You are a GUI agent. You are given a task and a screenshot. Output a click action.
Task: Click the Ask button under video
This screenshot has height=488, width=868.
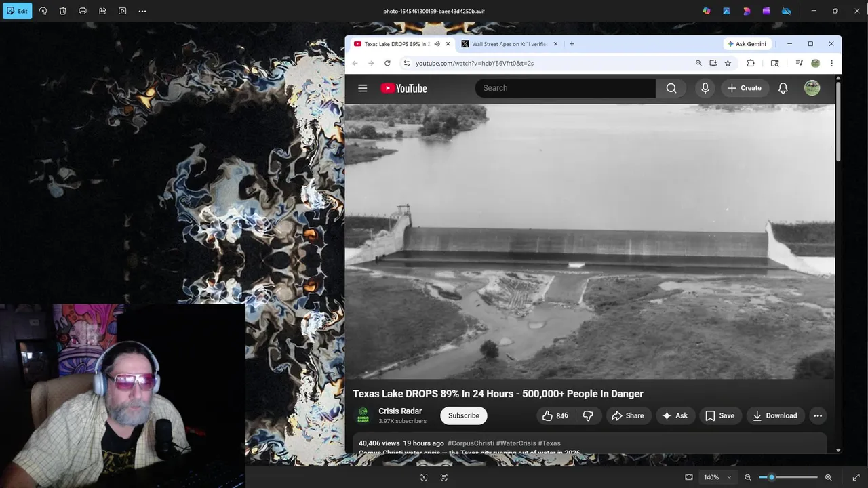click(675, 415)
